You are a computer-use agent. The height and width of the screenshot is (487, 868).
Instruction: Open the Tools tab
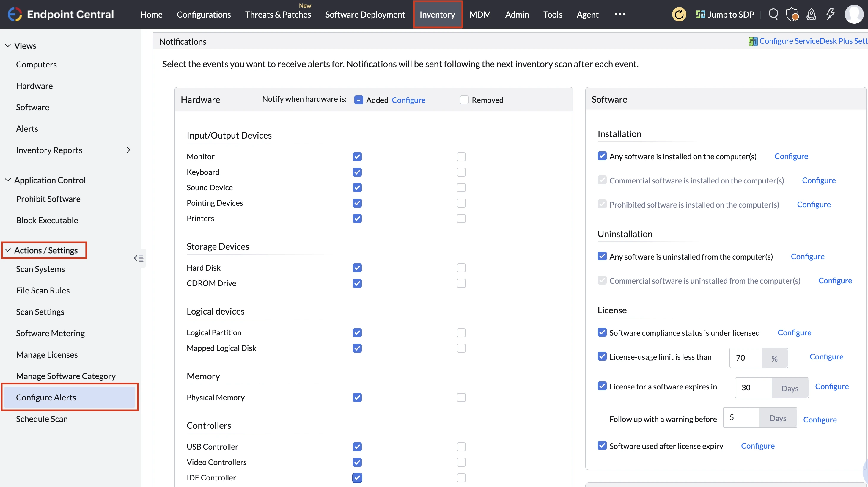pyautogui.click(x=553, y=15)
